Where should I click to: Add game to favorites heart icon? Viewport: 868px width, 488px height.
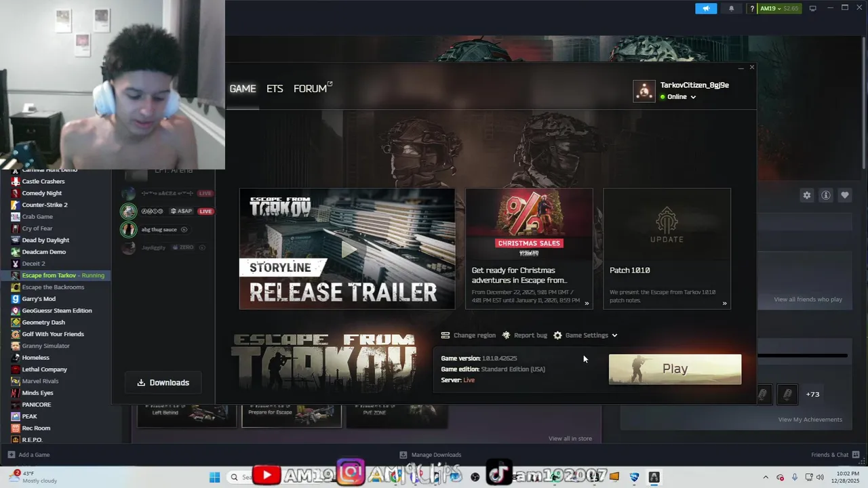point(845,195)
